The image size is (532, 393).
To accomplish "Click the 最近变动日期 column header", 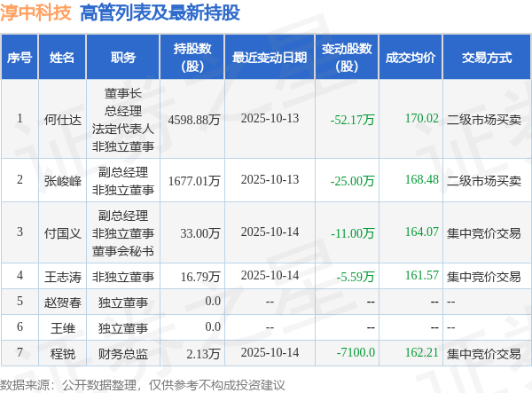I will pos(270,58).
